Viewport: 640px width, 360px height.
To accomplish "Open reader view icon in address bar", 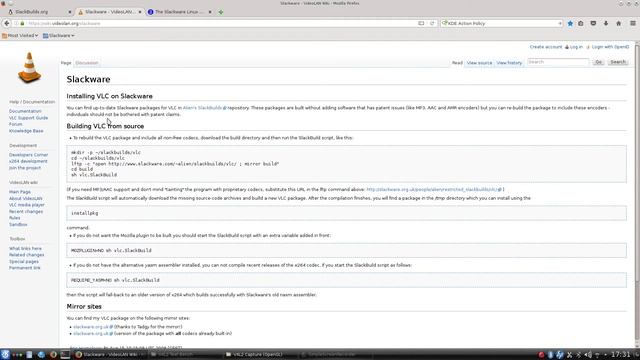I will [x=421, y=23].
